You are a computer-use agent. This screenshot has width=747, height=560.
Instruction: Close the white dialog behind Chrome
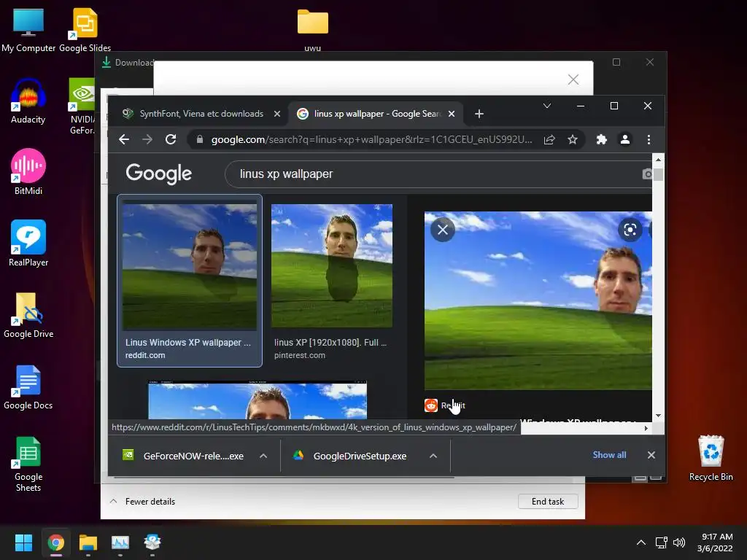click(573, 79)
